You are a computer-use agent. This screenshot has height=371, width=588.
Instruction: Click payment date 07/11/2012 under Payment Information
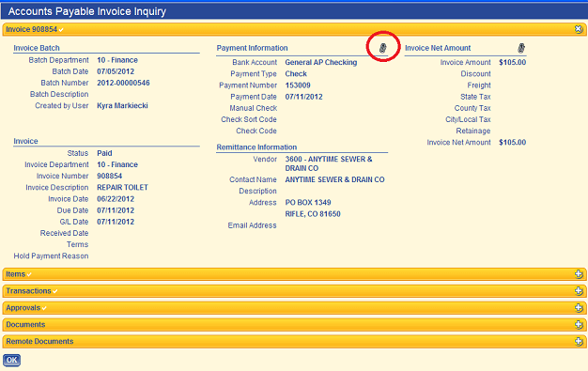[x=303, y=97]
